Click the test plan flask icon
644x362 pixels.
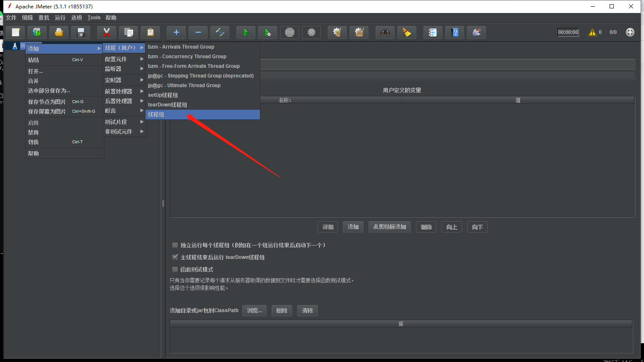[x=15, y=46]
